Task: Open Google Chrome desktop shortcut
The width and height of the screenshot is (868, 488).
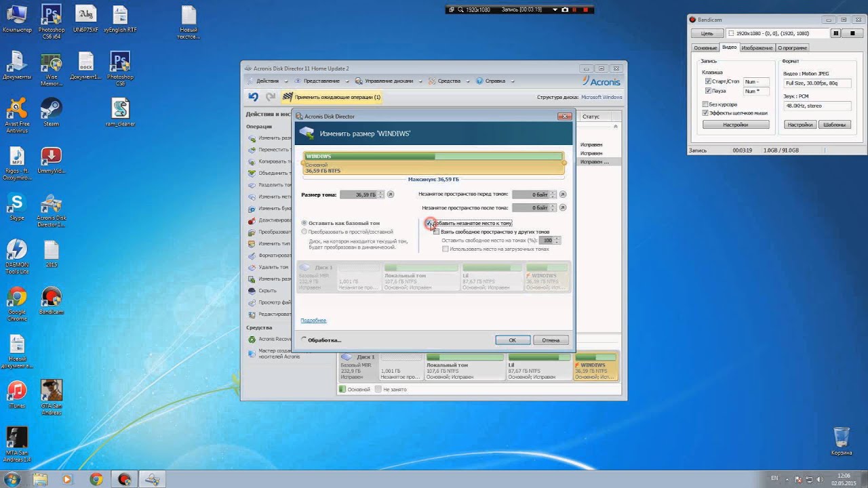Action: coord(17,305)
